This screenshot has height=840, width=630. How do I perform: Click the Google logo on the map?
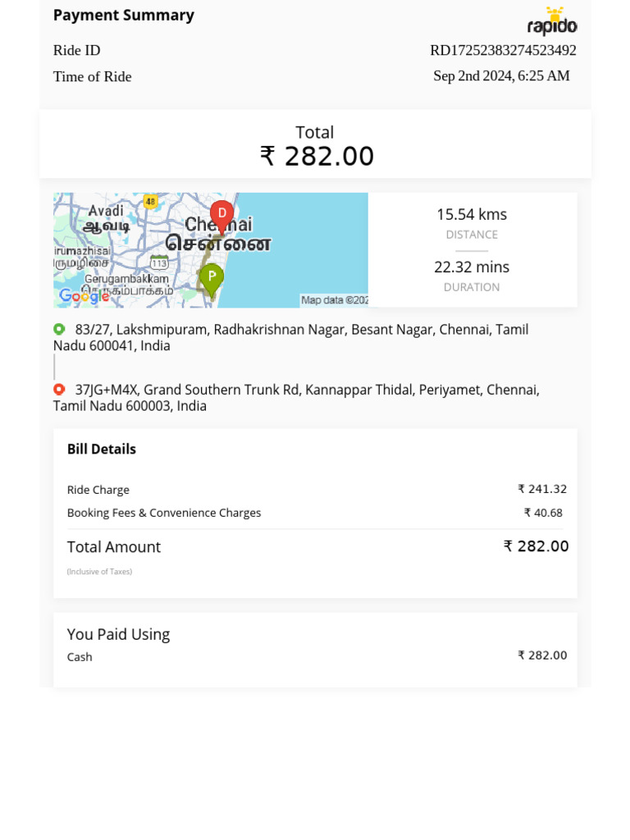[x=84, y=295]
